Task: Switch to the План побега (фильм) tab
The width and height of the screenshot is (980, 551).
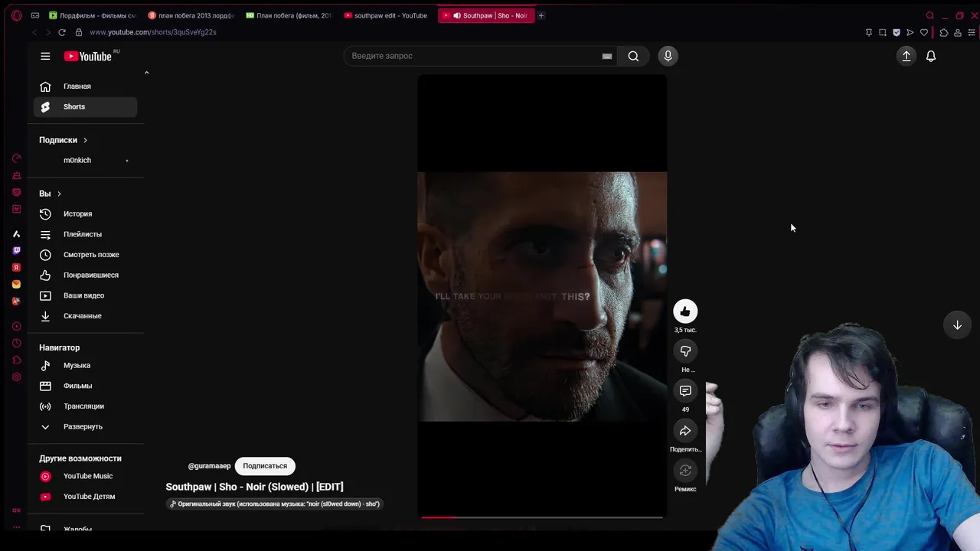Action: coord(289,15)
